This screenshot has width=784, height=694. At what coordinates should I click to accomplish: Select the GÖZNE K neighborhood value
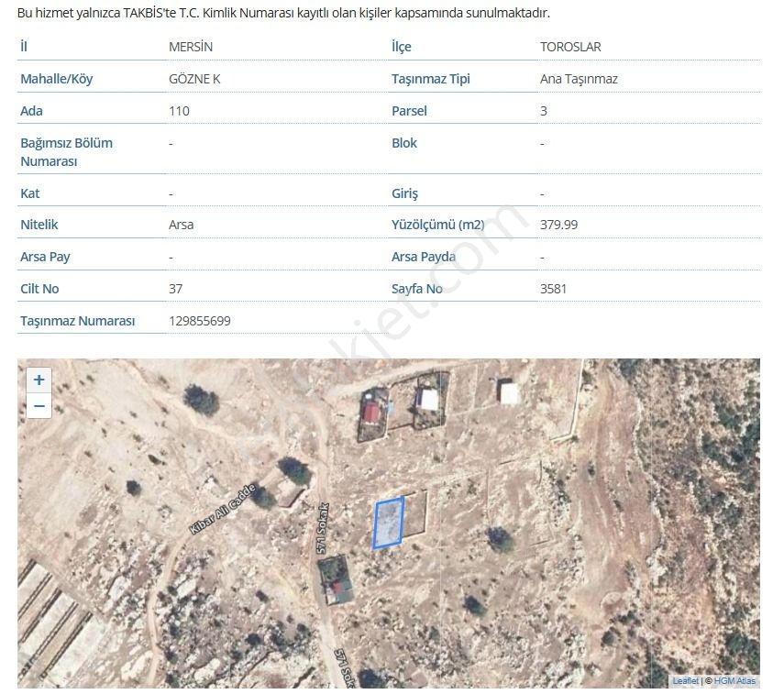pos(194,79)
